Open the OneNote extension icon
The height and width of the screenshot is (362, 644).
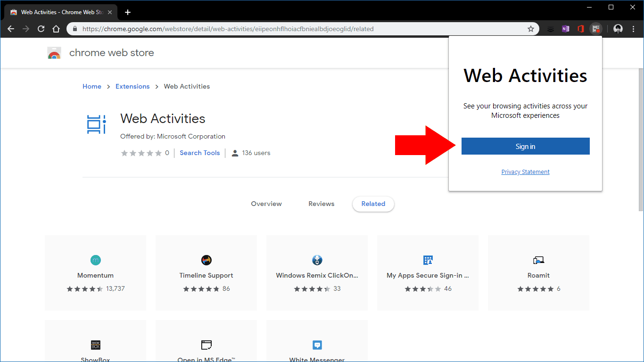(x=565, y=29)
